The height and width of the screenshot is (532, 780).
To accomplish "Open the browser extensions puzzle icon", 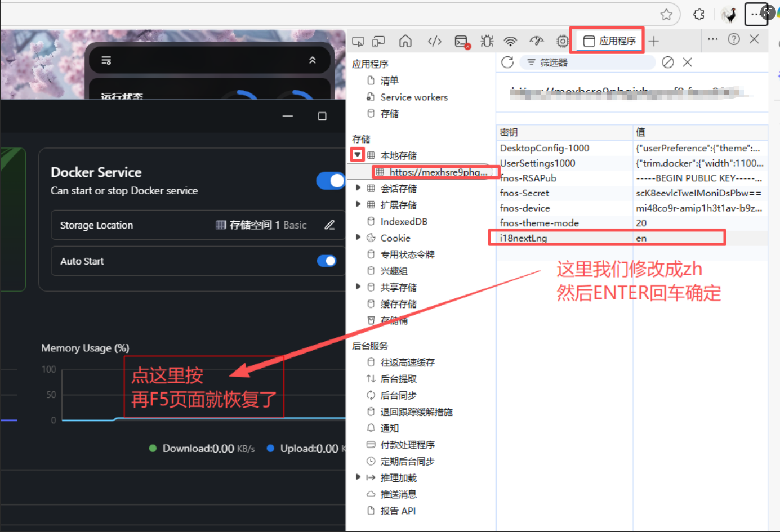I will tap(699, 14).
